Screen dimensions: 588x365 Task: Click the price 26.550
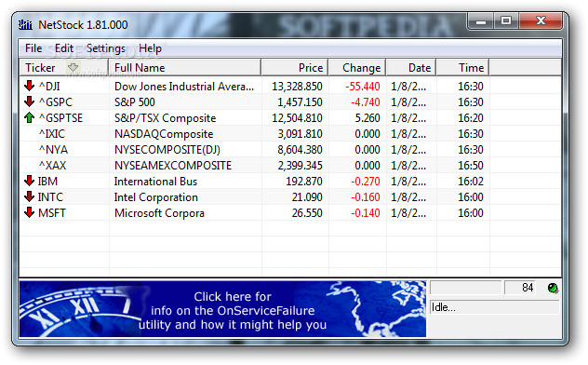tap(307, 212)
